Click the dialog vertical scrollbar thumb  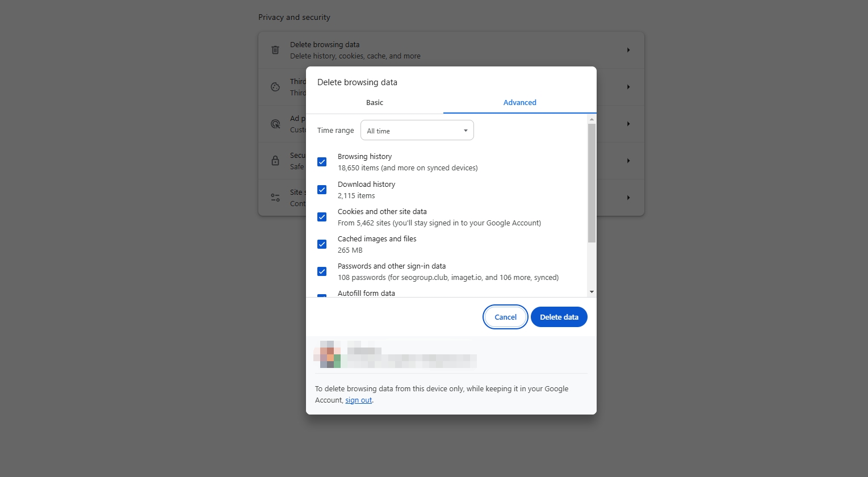(x=592, y=183)
